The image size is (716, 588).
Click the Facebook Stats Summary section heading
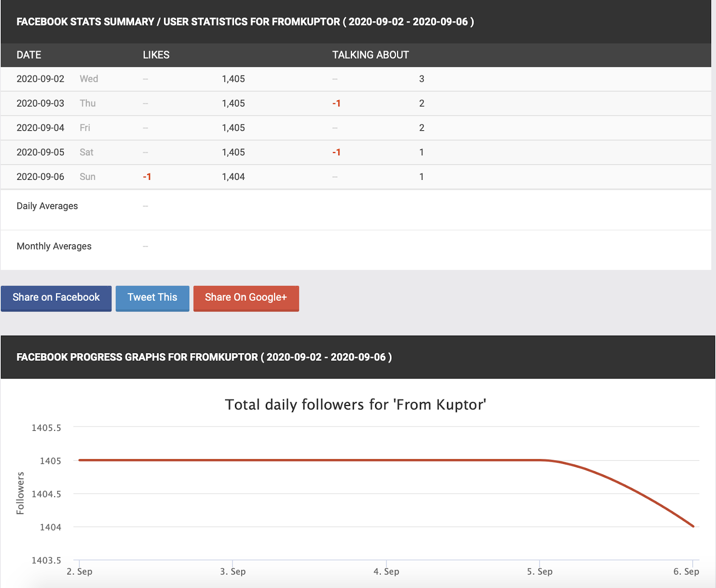pos(245,22)
